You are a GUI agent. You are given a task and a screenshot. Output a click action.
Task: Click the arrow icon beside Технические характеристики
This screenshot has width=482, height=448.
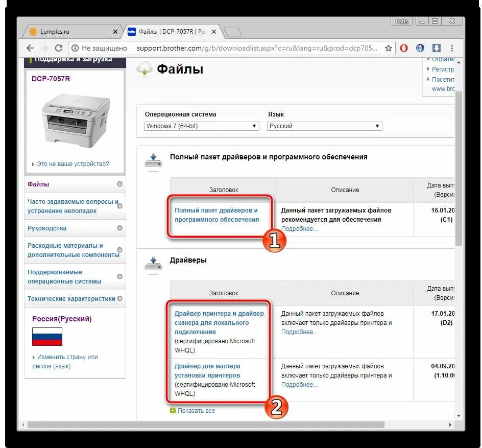[x=119, y=298]
